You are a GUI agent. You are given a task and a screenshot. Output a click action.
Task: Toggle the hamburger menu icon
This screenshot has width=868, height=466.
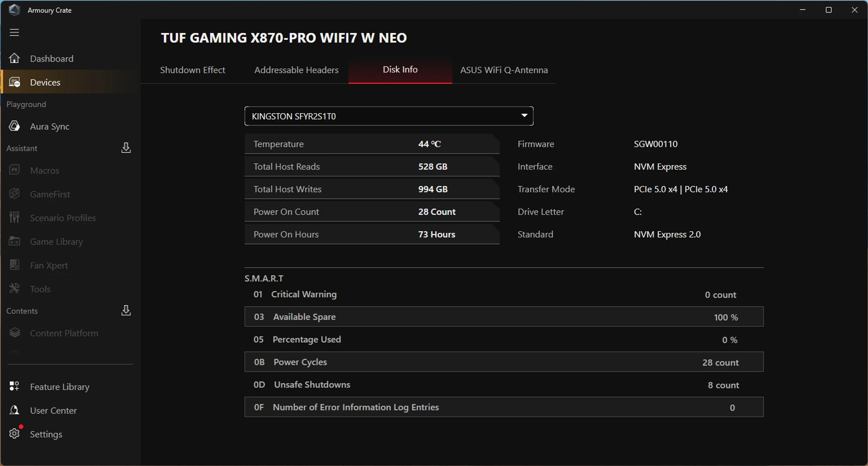click(14, 32)
